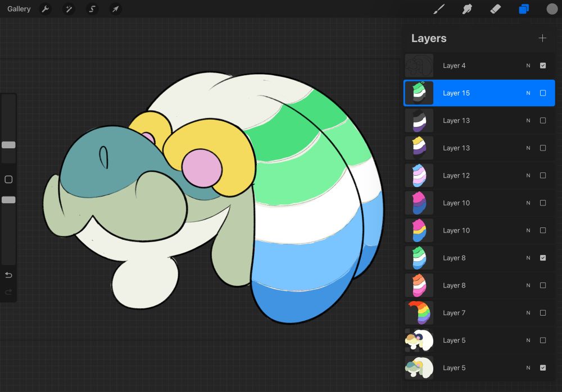The height and width of the screenshot is (392, 562).
Task: Activate the Selection tool
Action: click(92, 9)
